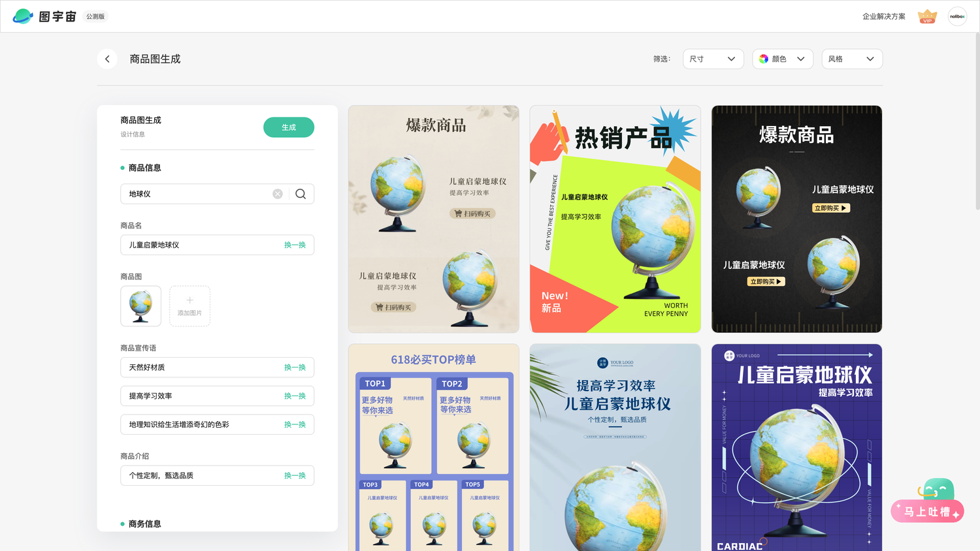Screen dimensions: 980x551
Task: Open the 颜色 filter dropdown
Action: click(783, 59)
